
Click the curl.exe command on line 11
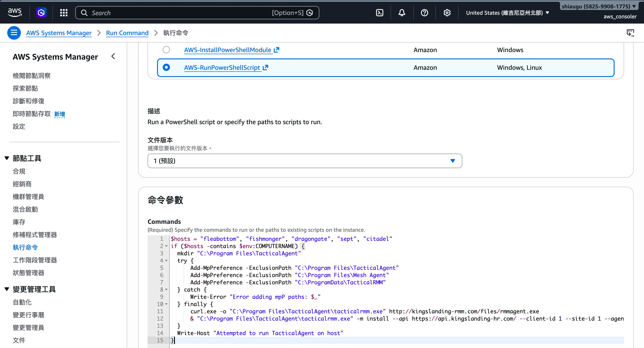coord(365,312)
